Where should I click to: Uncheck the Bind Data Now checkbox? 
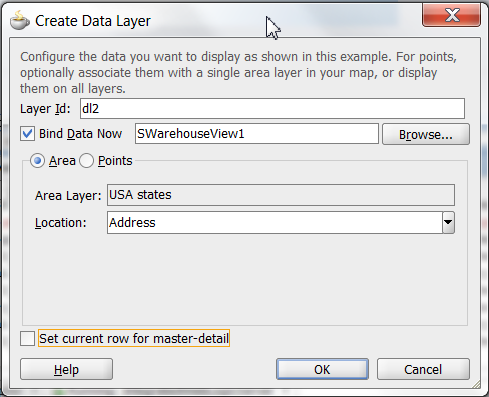coord(27,134)
